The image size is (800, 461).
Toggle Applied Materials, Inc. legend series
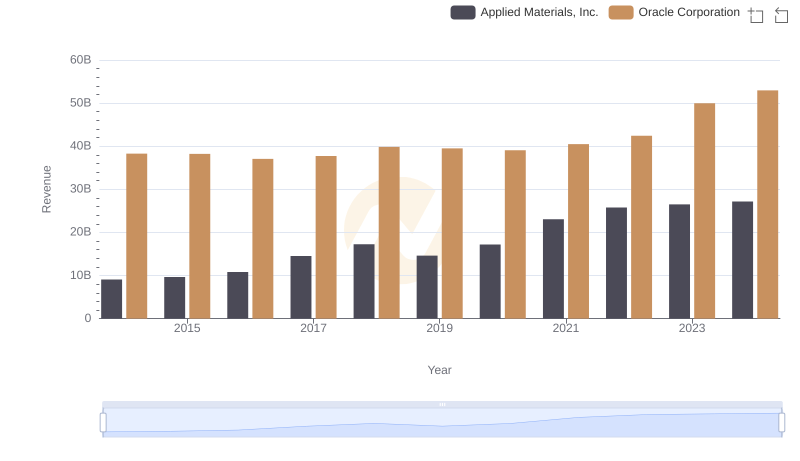coord(524,12)
